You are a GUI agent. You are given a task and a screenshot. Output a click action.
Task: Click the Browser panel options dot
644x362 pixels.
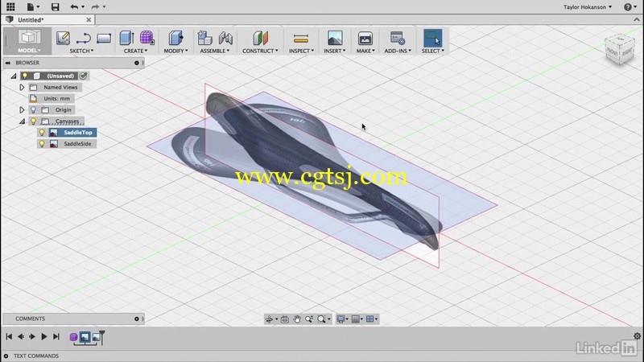coord(136,63)
